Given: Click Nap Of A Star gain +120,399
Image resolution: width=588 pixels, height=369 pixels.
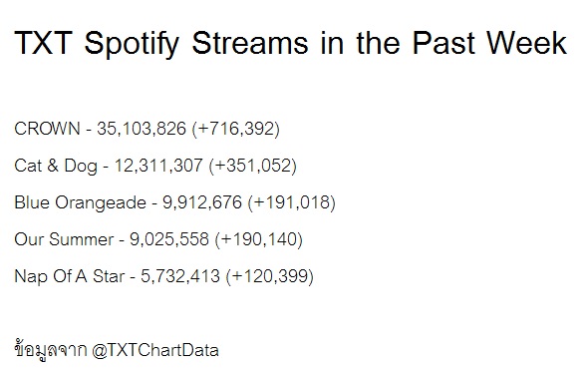Looking at the screenshot, I should 270,276.
